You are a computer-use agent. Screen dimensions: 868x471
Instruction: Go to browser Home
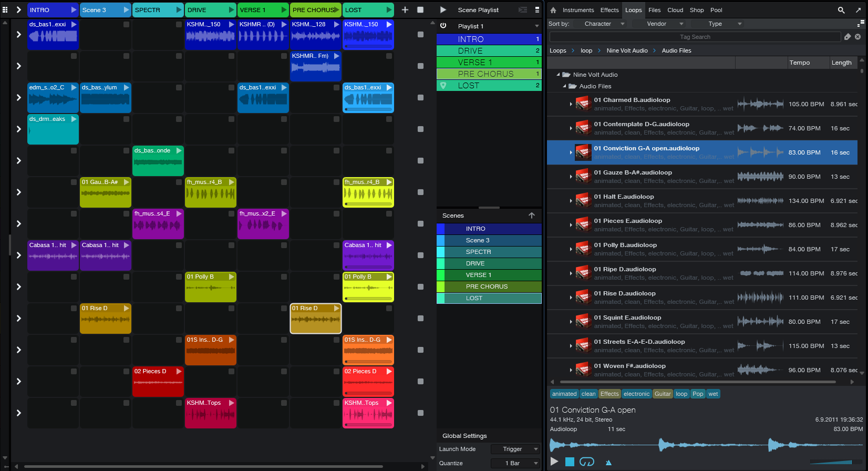[x=553, y=10]
